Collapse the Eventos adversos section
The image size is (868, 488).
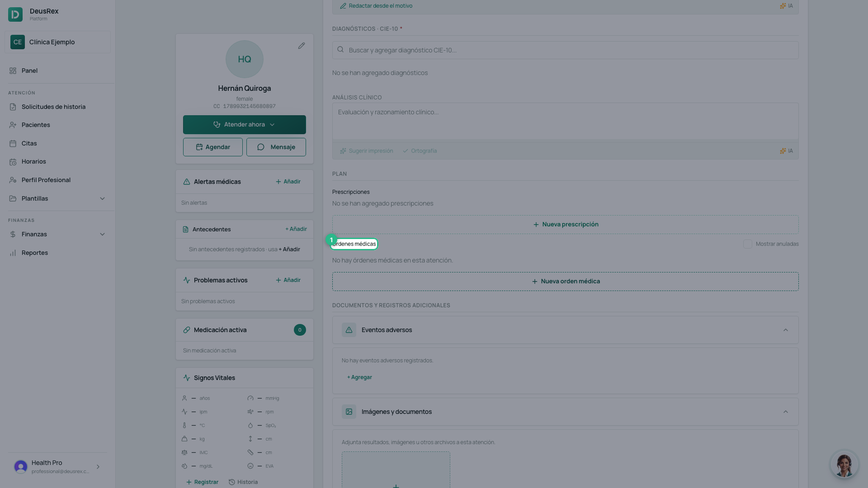[x=786, y=330]
